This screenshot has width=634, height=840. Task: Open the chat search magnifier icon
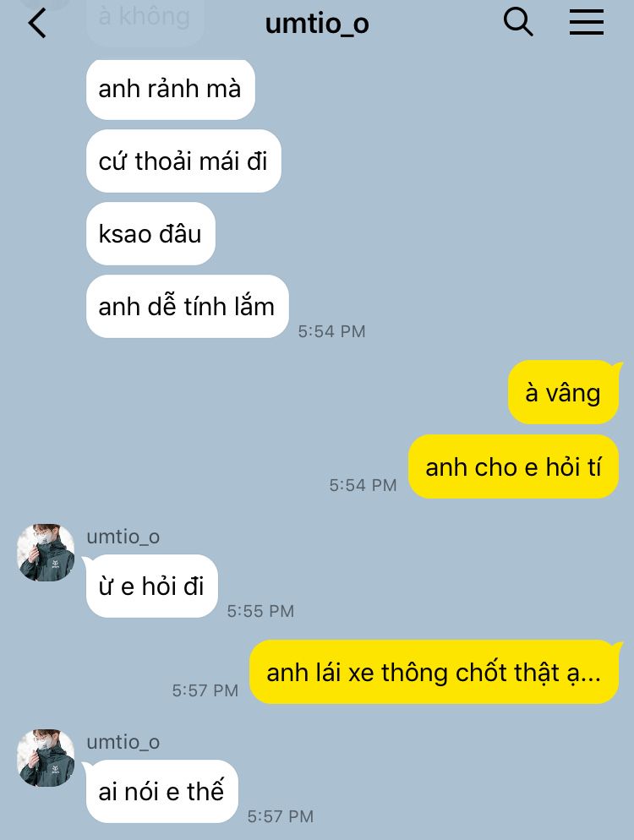coord(517,23)
